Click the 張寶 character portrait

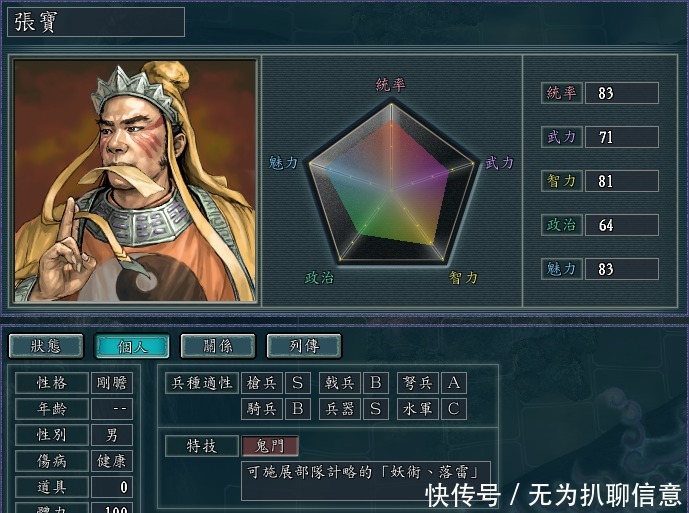pyautogui.click(x=135, y=181)
